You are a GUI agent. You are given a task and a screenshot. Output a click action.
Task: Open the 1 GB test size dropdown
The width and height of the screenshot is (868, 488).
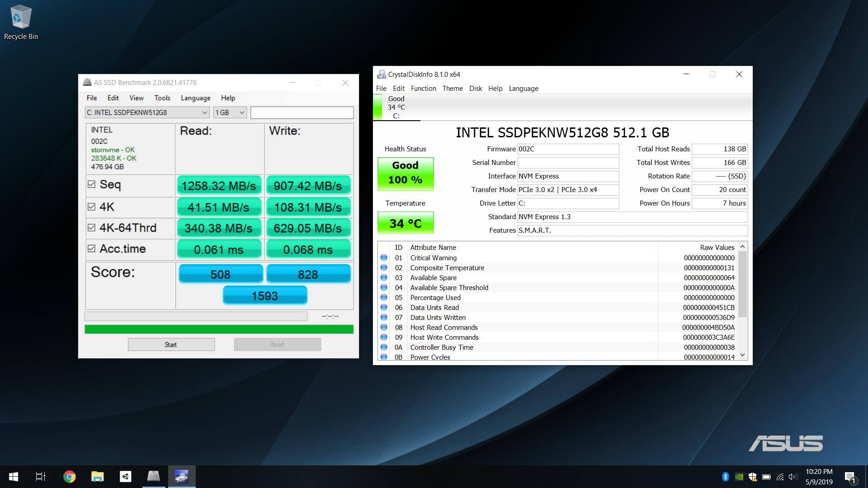pyautogui.click(x=242, y=113)
